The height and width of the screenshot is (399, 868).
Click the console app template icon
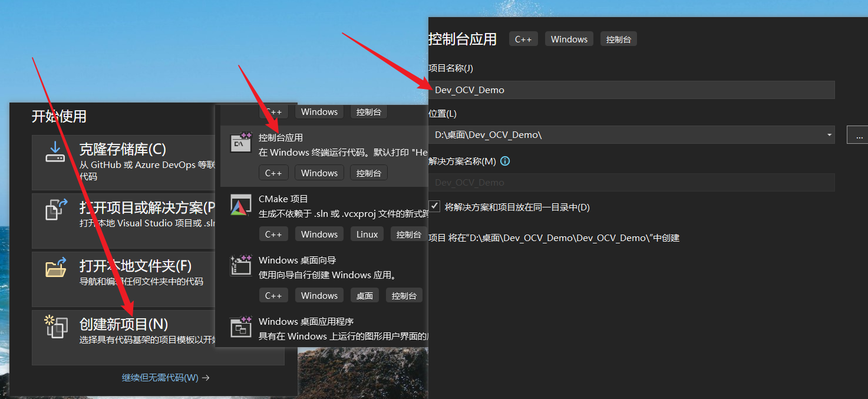[x=241, y=143]
